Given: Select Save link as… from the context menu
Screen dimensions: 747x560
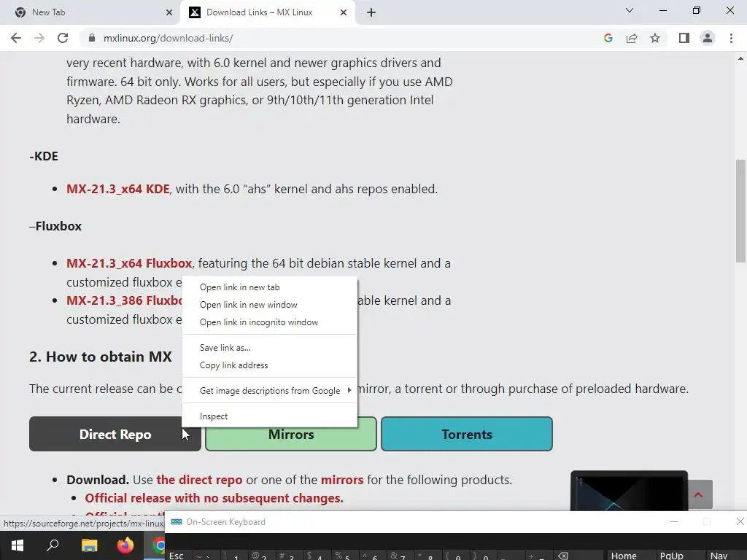Looking at the screenshot, I should tap(270, 348).
